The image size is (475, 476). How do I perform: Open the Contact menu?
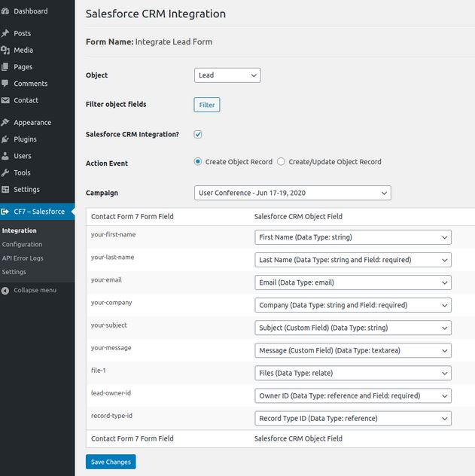(x=26, y=100)
